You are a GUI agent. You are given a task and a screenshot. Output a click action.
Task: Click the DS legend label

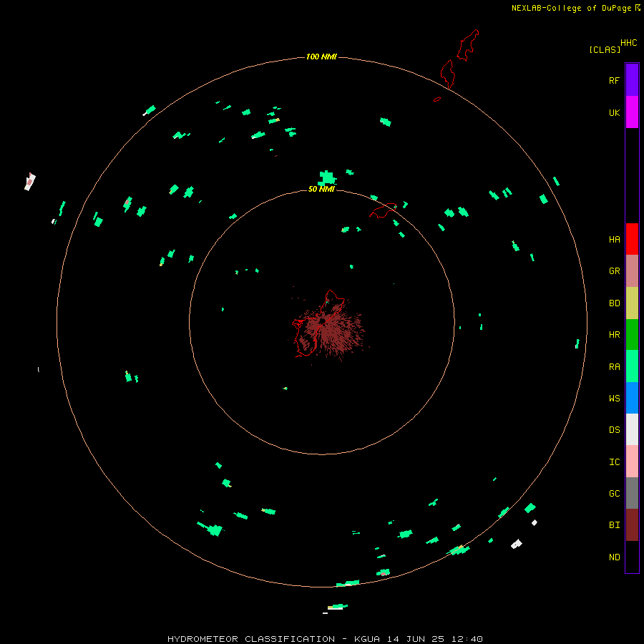click(x=614, y=430)
